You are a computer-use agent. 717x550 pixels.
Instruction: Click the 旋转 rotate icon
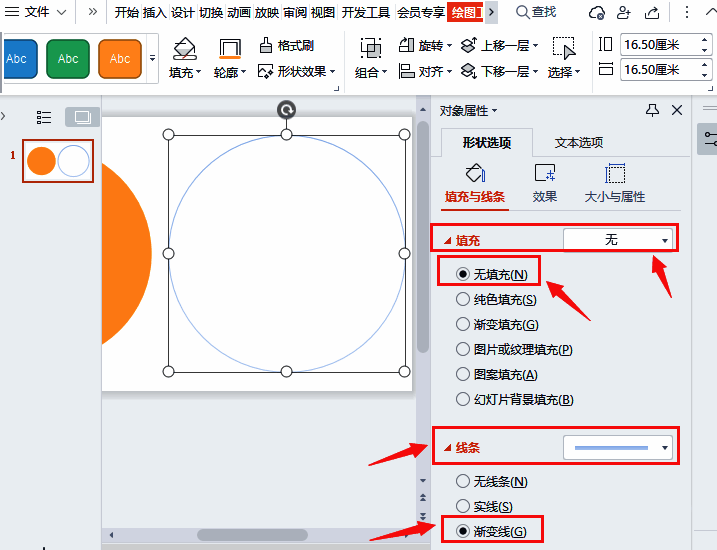406,45
